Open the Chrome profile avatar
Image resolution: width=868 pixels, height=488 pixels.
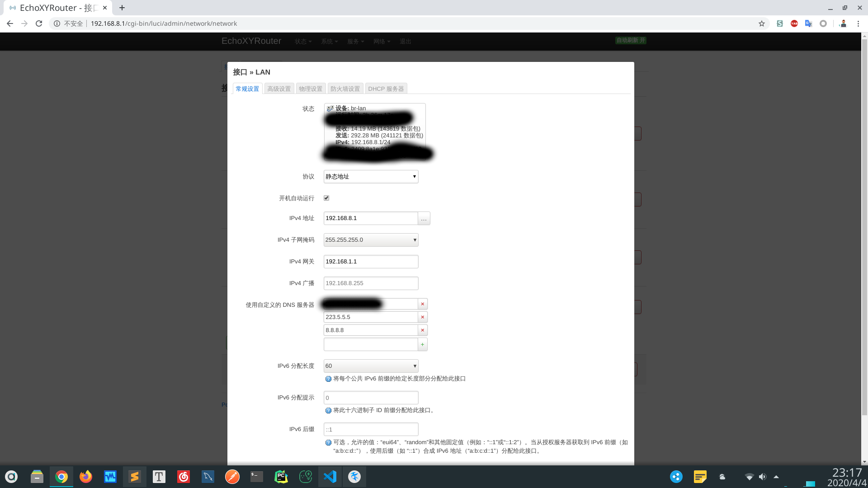[843, 23]
